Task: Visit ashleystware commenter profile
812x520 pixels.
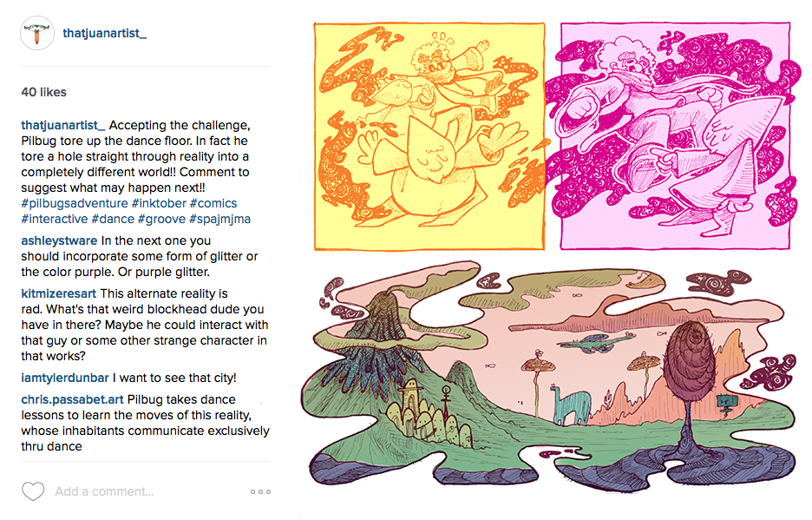Action: 59,240
